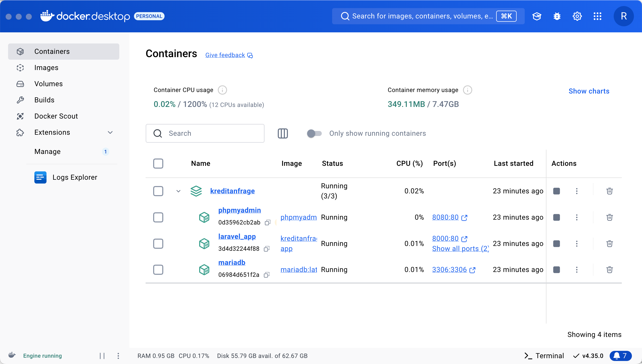Viewport: 642px width, 364px height.
Task: Click the Docker whale icon in the status bar
Action: [x=12, y=355]
